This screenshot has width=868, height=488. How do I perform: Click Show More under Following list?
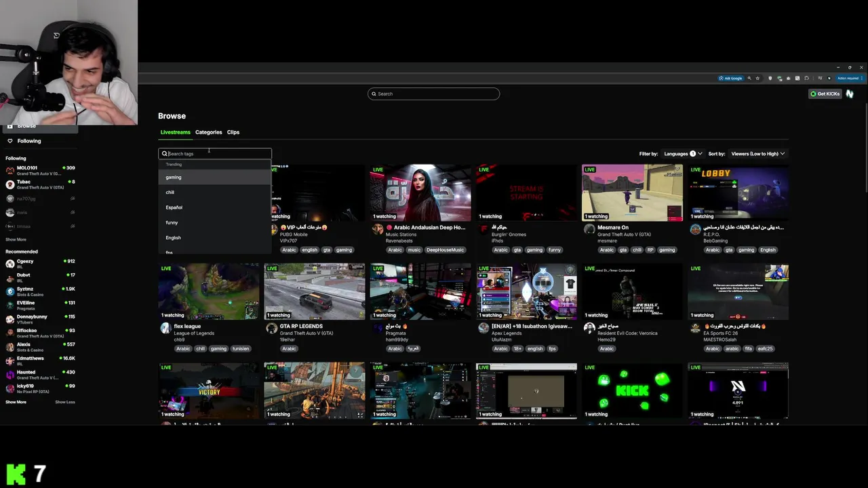point(16,239)
